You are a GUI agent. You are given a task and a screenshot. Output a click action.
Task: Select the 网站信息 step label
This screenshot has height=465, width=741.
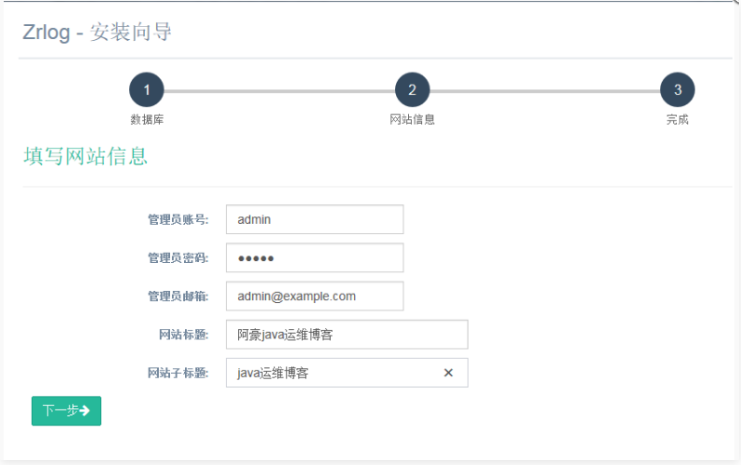click(412, 119)
